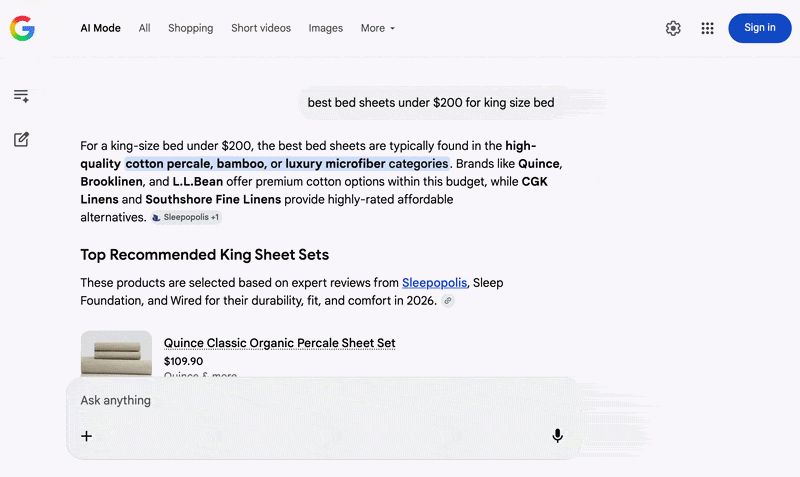This screenshot has height=477, width=800.
Task: Open the link chip after 'comfort in 2026'
Action: coord(447,300)
